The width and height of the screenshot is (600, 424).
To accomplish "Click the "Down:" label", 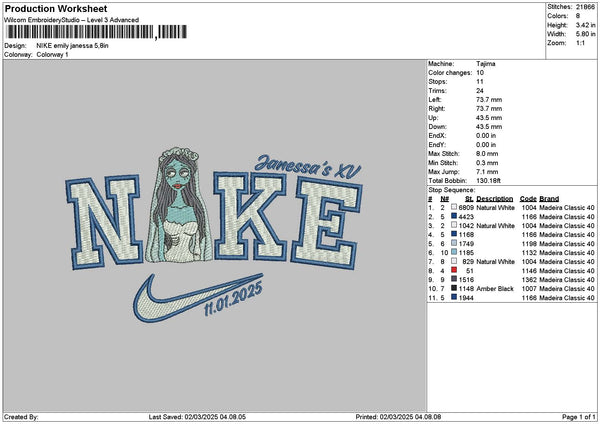I will (437, 127).
